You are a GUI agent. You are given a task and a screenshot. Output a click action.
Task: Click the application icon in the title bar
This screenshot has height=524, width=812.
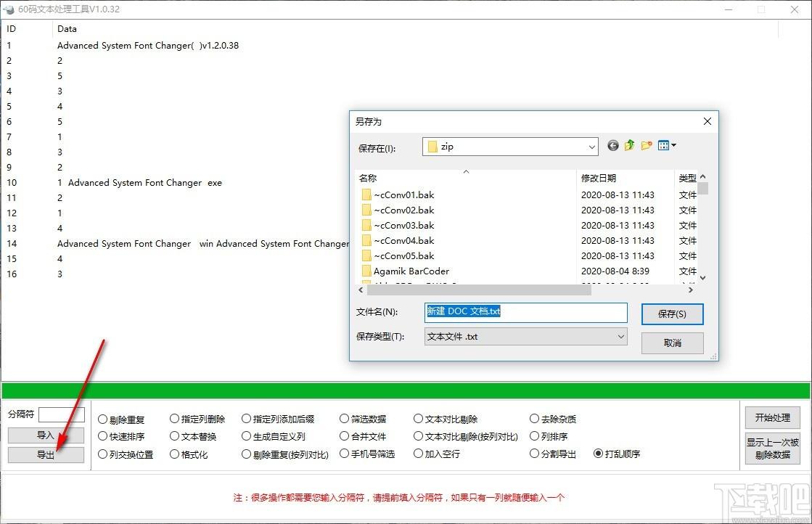(8, 9)
